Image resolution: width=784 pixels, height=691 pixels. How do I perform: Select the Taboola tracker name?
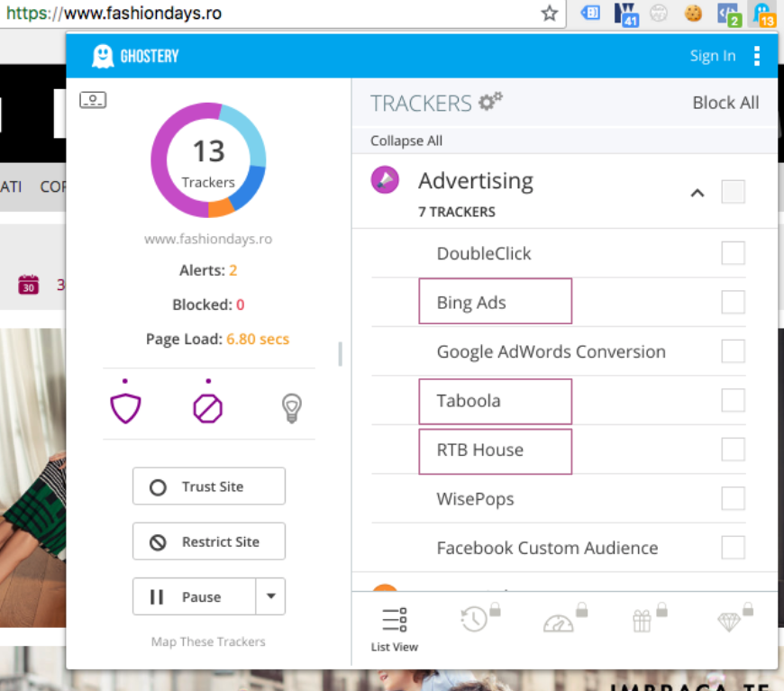pyautogui.click(x=469, y=401)
